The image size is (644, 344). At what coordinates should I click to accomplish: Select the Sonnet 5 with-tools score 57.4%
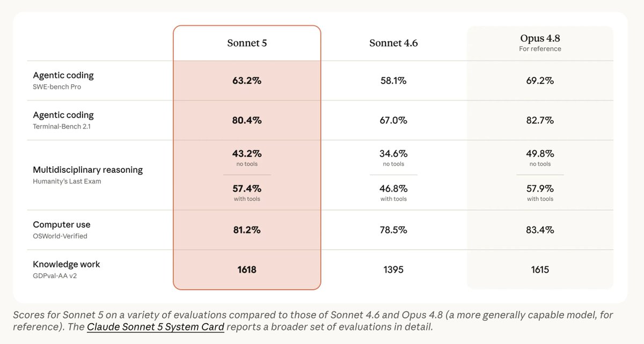(x=247, y=189)
